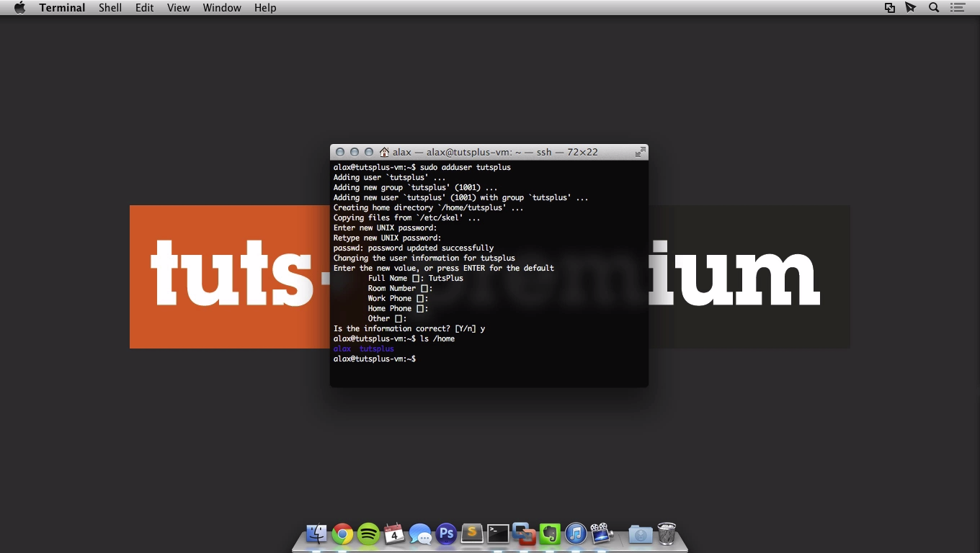980x553 pixels.
Task: Launch Photoshop from the Dock
Action: pos(446,534)
